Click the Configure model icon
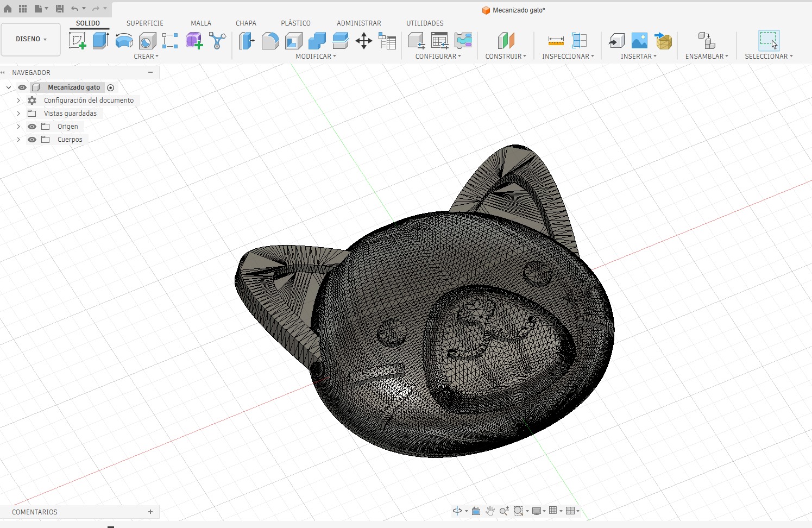 click(416, 41)
